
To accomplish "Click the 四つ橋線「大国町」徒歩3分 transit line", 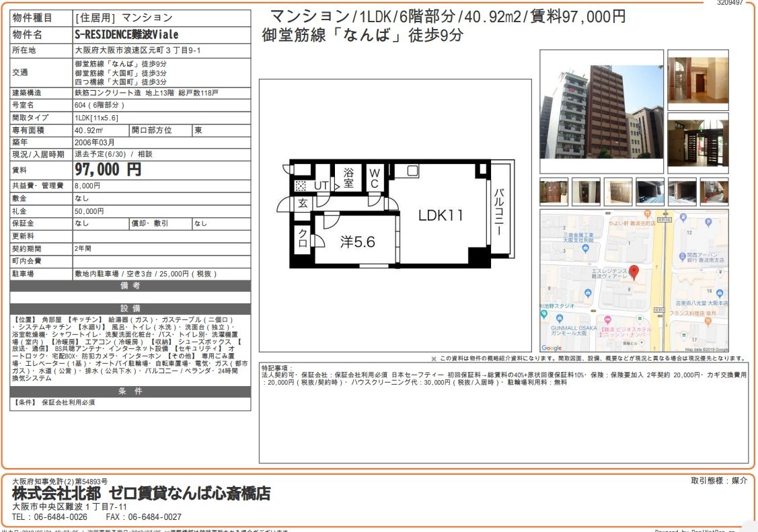I will pyautogui.click(x=121, y=82).
